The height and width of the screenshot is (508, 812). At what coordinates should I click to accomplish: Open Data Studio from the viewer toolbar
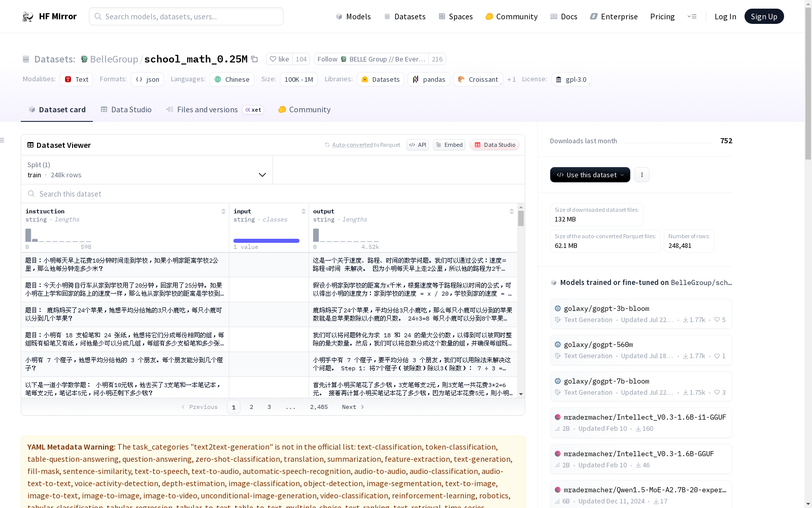(494, 145)
